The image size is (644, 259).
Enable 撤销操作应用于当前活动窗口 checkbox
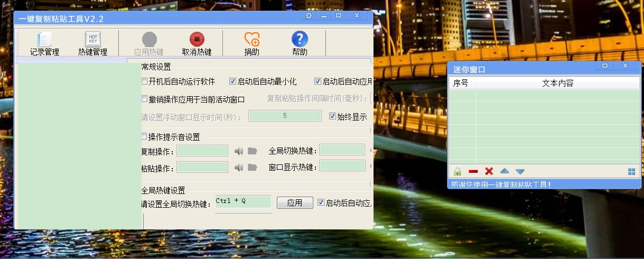pos(145,99)
